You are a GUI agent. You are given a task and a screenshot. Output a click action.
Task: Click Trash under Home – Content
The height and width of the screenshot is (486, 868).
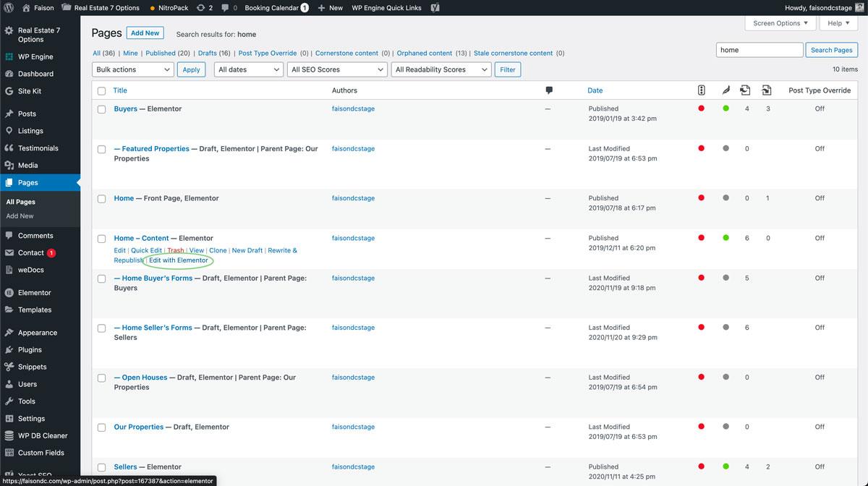coord(176,250)
